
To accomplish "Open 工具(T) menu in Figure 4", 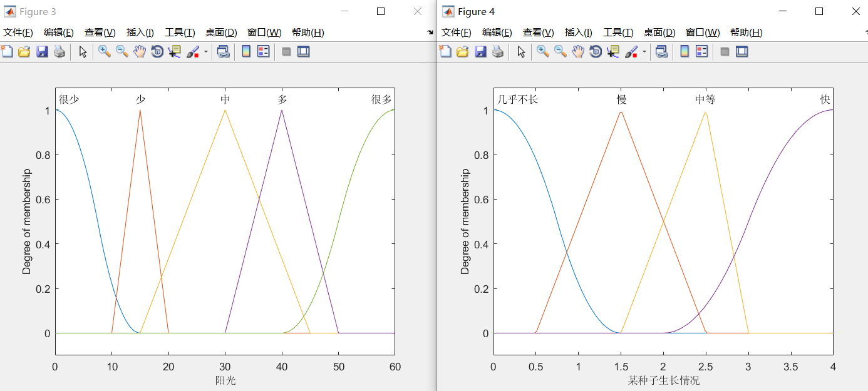I will (619, 33).
